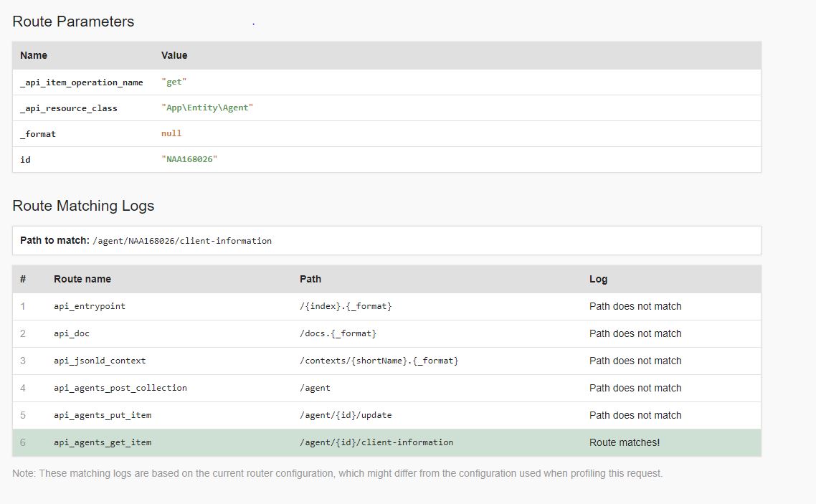Select the _api_item_operation_name parameter row
This screenshot has height=504, width=816.
click(81, 82)
